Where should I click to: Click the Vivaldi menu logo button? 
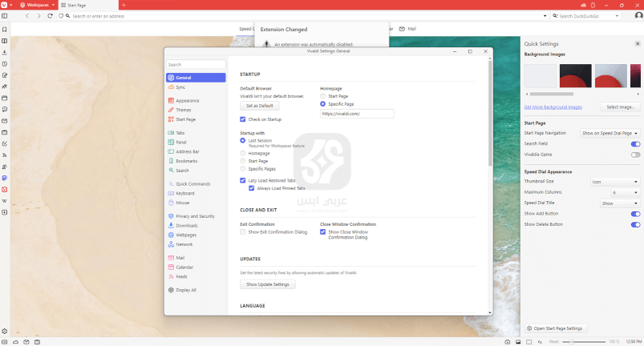(x=4, y=5)
